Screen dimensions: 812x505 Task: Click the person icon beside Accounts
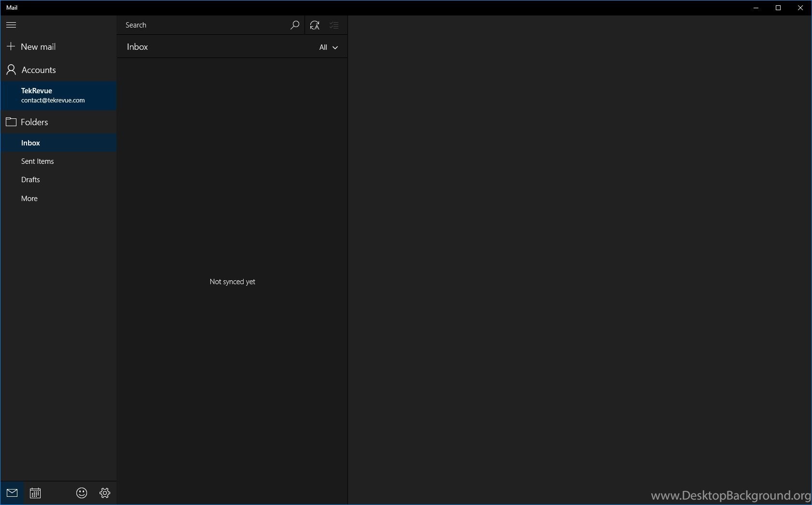(x=11, y=70)
